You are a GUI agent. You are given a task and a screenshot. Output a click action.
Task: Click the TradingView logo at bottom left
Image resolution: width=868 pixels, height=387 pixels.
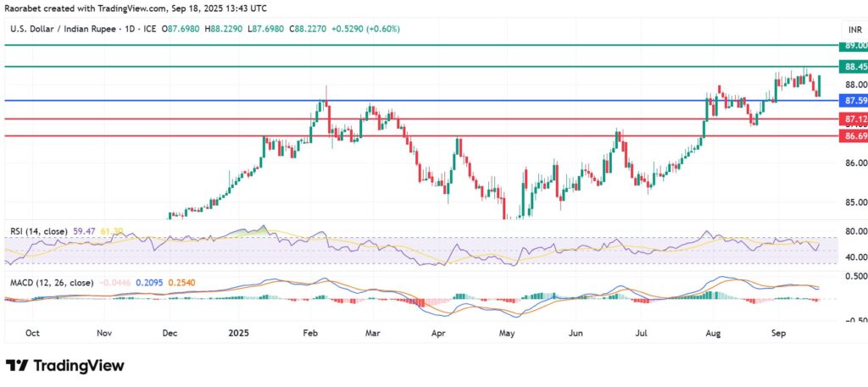65,365
